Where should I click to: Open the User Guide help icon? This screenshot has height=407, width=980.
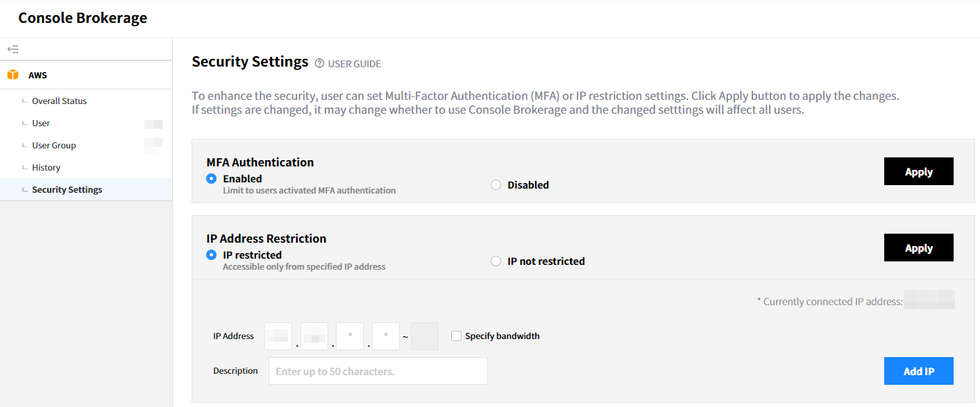(319, 64)
